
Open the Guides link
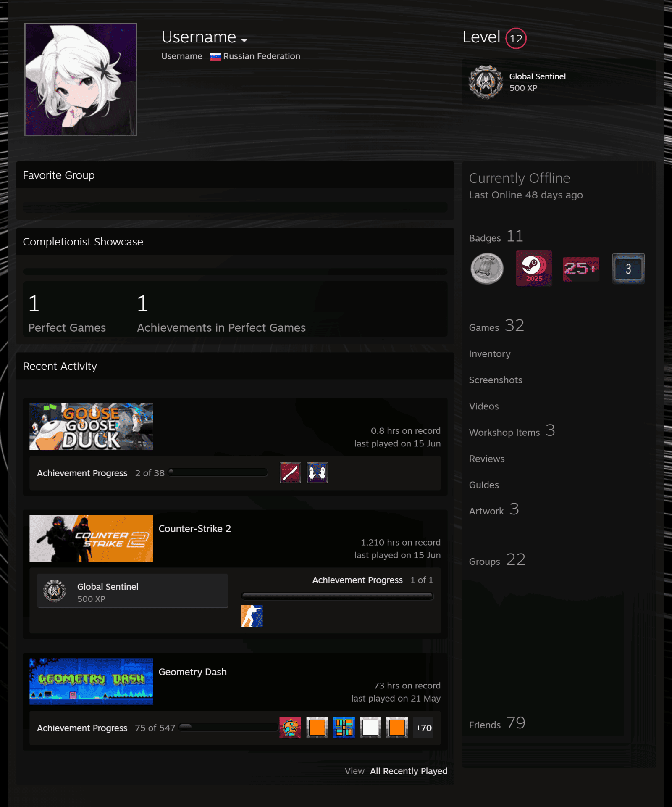(484, 485)
